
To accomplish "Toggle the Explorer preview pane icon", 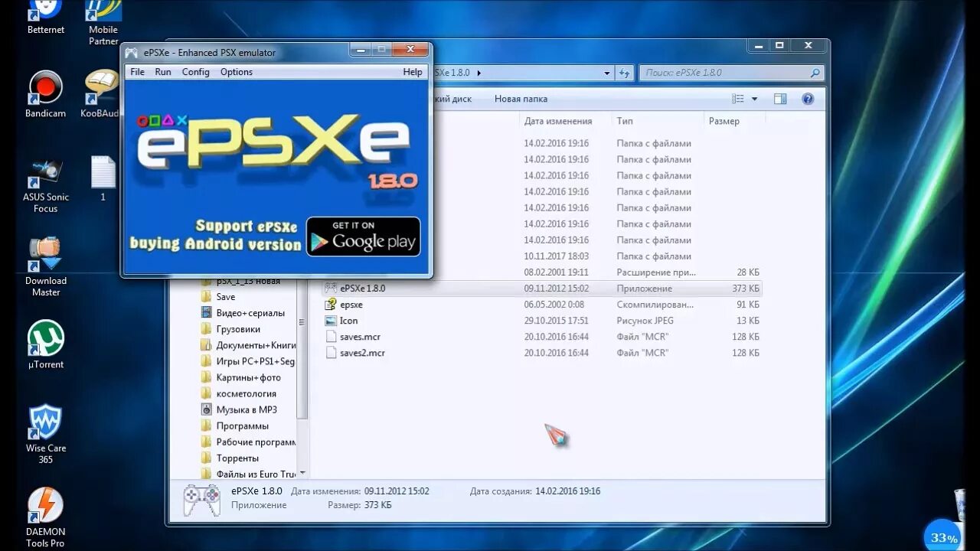I will click(780, 99).
